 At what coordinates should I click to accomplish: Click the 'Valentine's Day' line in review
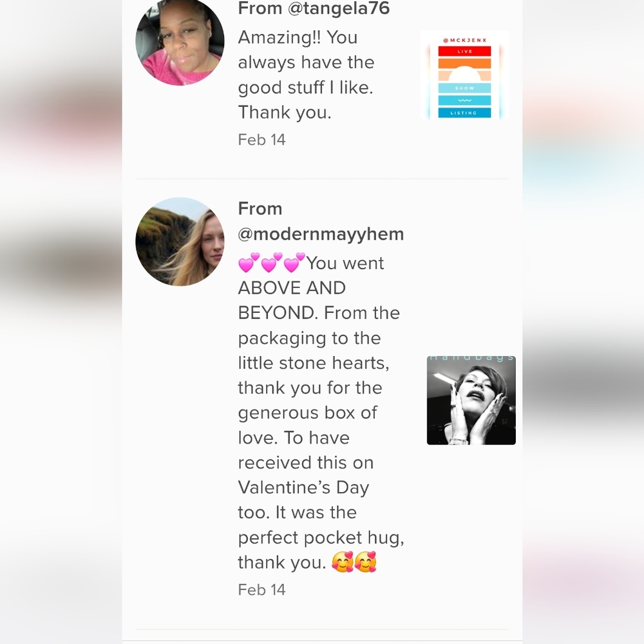coord(303,488)
